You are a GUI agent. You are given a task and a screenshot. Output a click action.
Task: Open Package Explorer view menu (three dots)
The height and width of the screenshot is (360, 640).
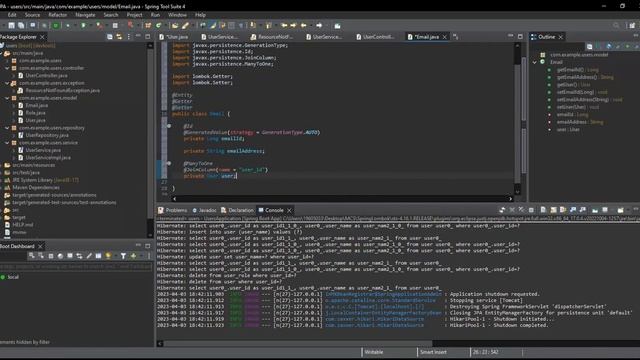(129, 37)
